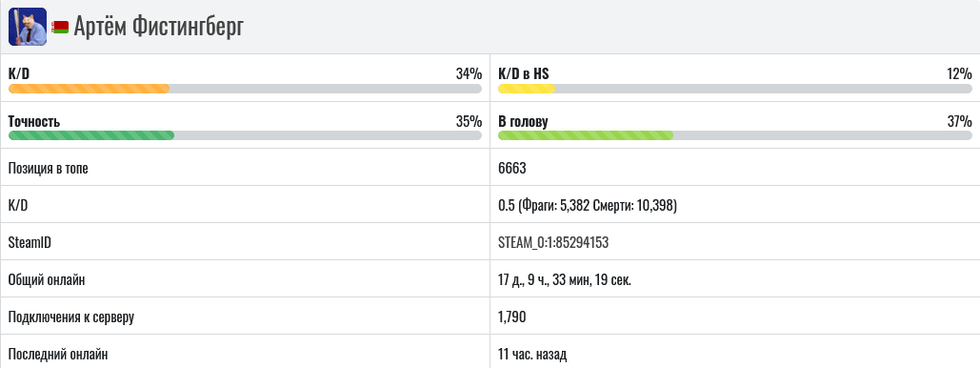Select the yellow K/D в HS bar
This screenshot has width=980, height=368.
click(x=735, y=89)
